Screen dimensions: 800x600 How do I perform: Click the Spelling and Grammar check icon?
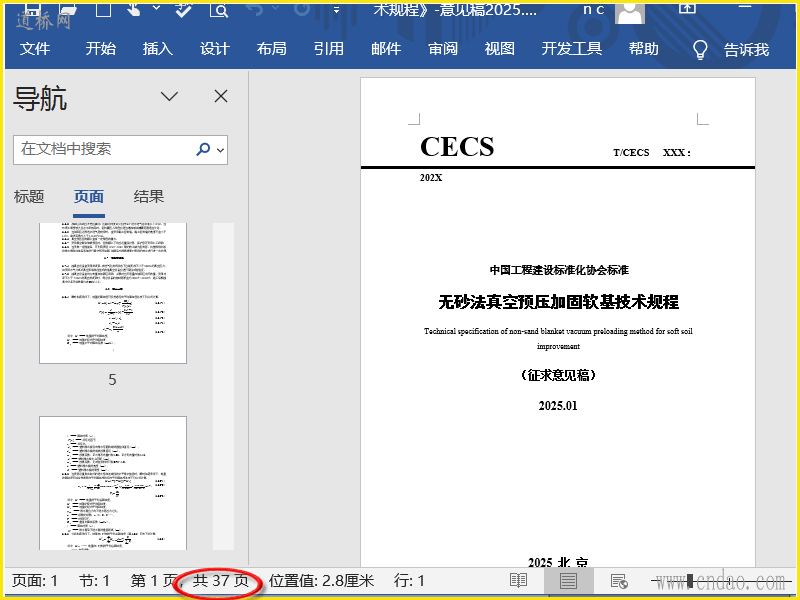coord(183,9)
